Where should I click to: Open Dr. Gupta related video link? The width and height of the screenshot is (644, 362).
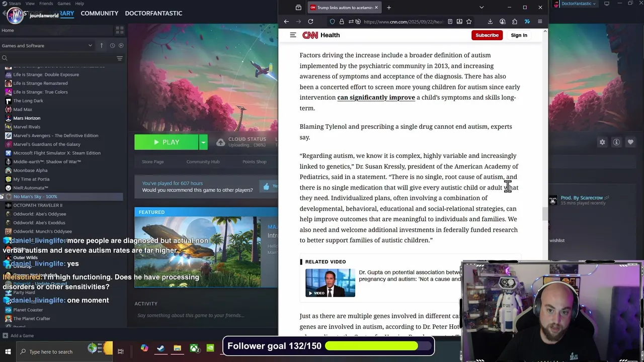coord(410,276)
